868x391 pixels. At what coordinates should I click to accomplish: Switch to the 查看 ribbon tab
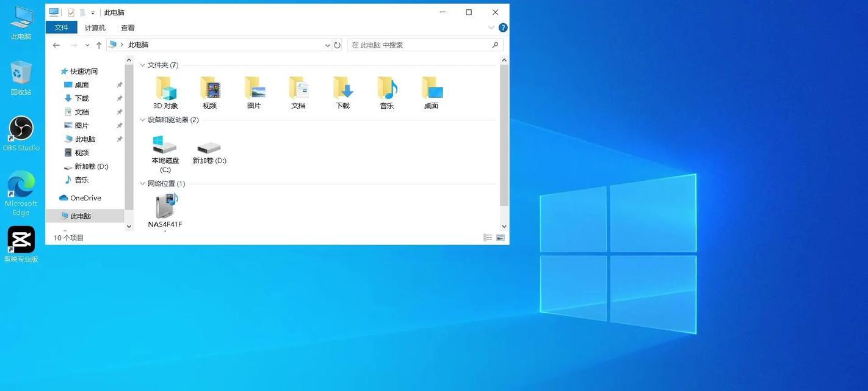128,27
